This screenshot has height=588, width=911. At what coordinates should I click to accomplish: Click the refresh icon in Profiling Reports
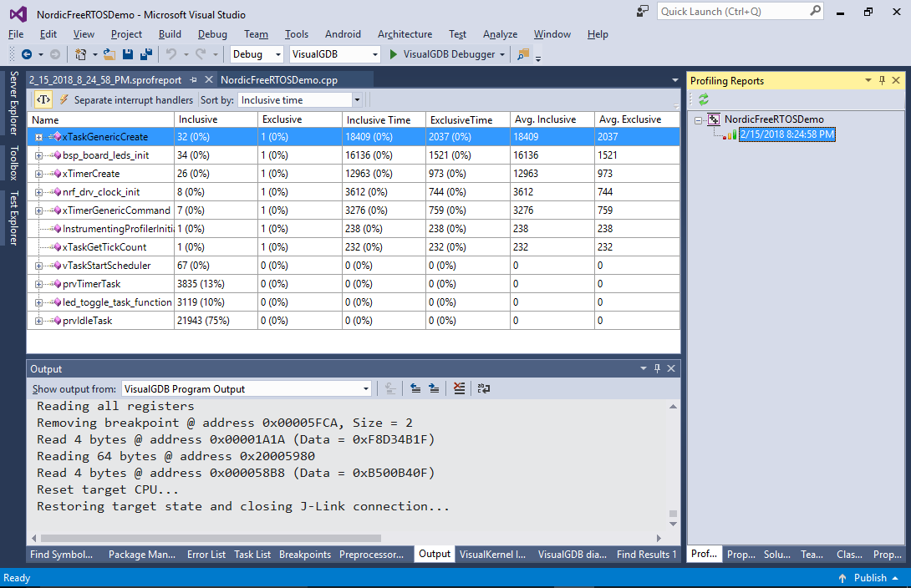pyautogui.click(x=704, y=99)
